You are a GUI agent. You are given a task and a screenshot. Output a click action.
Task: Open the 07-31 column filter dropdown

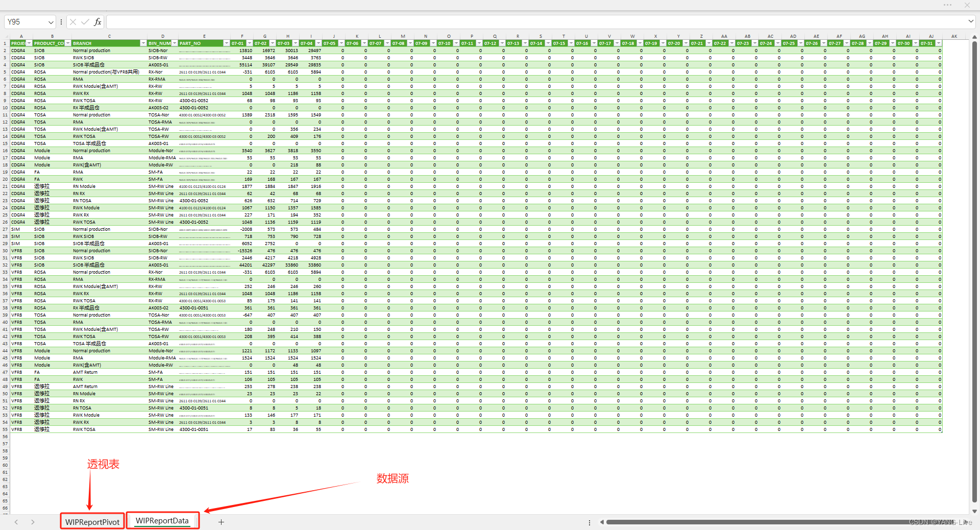(x=939, y=43)
